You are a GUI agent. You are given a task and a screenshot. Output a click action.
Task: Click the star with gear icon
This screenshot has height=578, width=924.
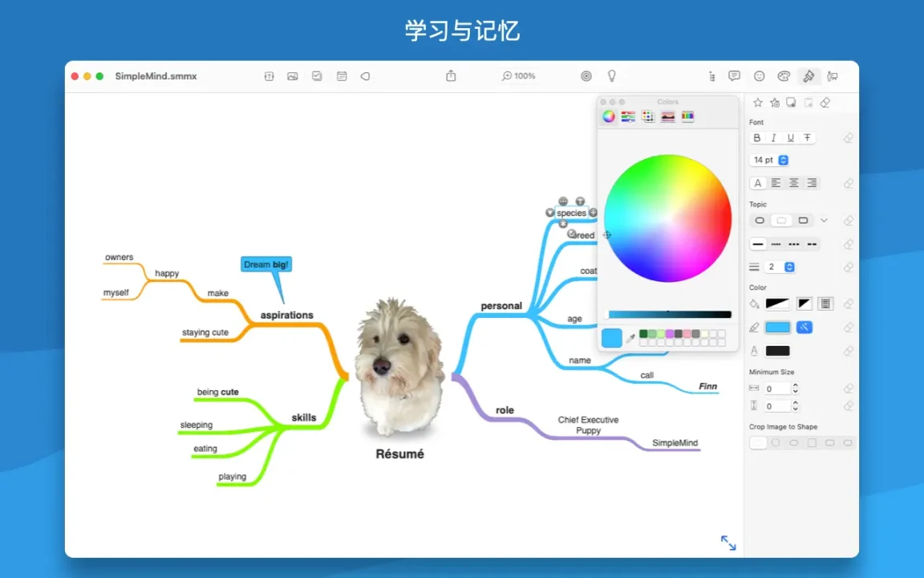pos(775,103)
